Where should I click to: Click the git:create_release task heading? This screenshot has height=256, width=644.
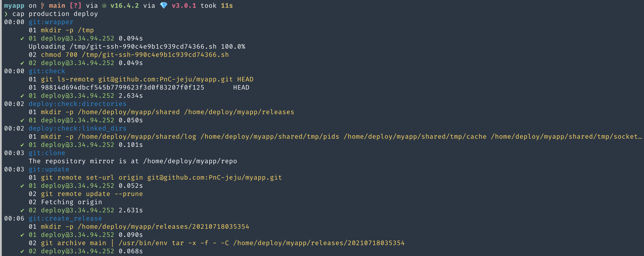[65, 218]
